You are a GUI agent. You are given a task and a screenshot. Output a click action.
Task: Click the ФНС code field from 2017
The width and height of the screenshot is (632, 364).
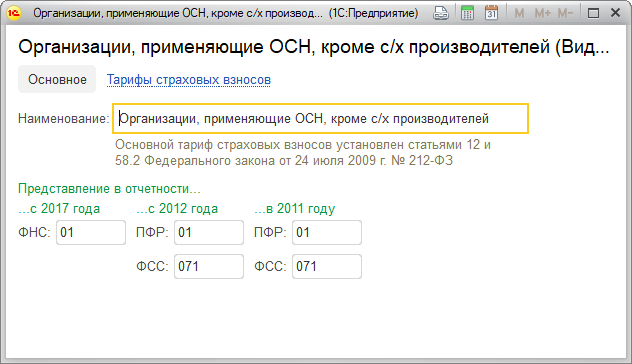click(x=91, y=232)
